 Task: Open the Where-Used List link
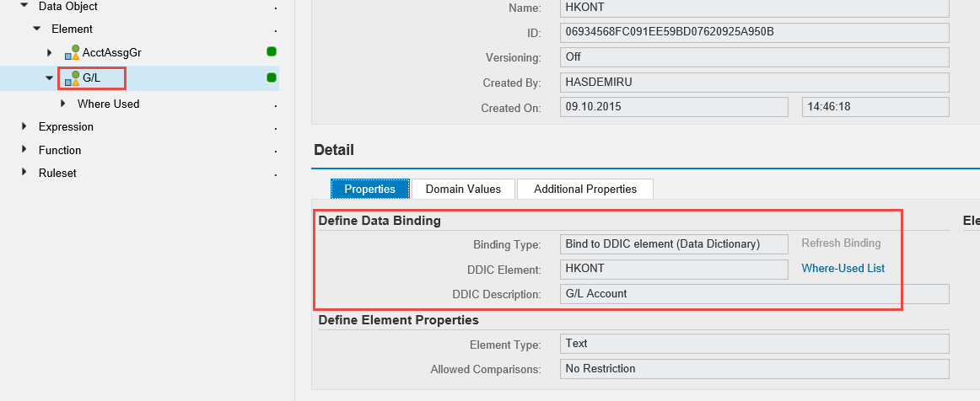[843, 269]
